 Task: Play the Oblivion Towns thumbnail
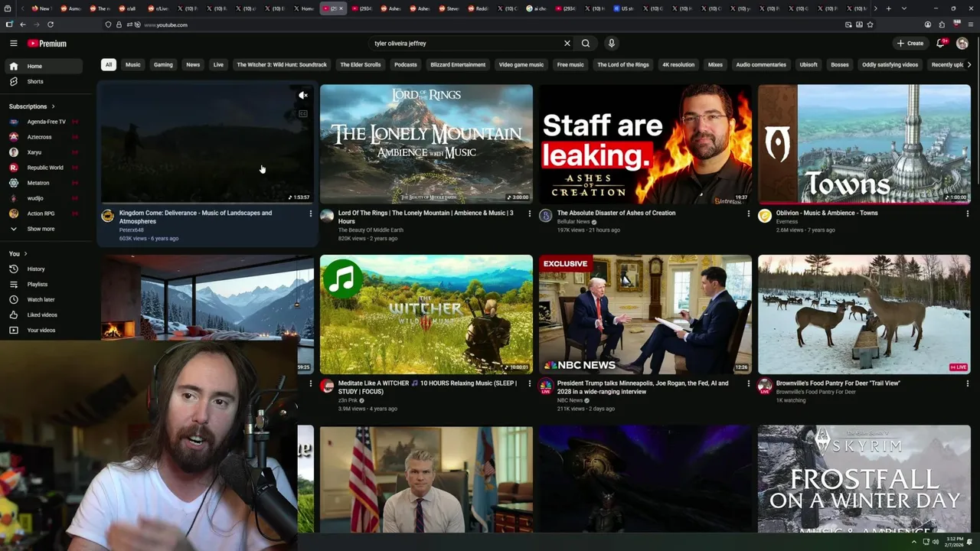point(864,144)
